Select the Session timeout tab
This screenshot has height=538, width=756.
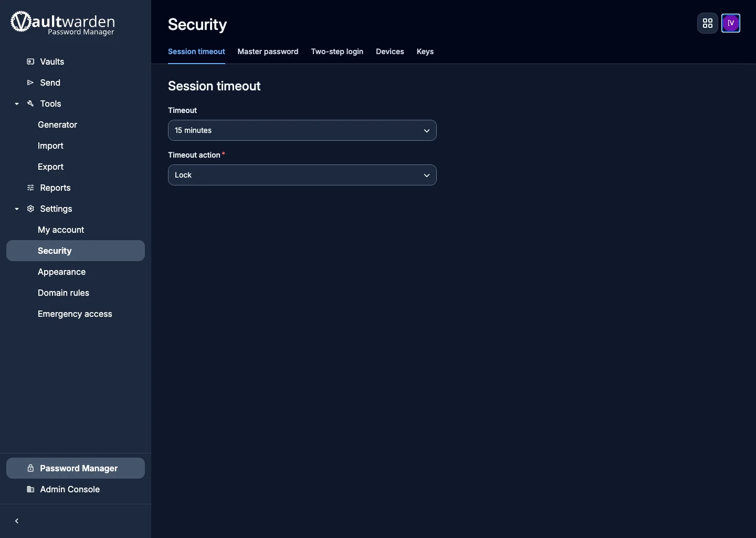point(196,51)
